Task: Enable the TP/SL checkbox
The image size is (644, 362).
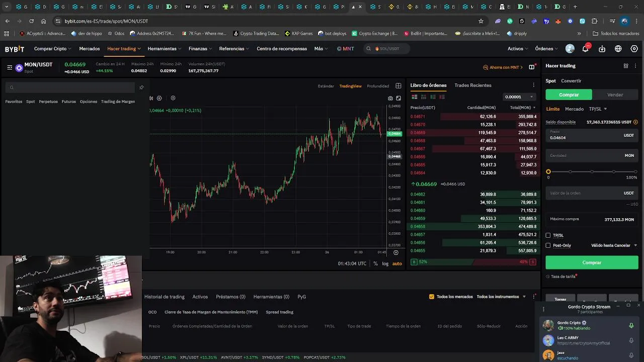Action: tap(548, 235)
